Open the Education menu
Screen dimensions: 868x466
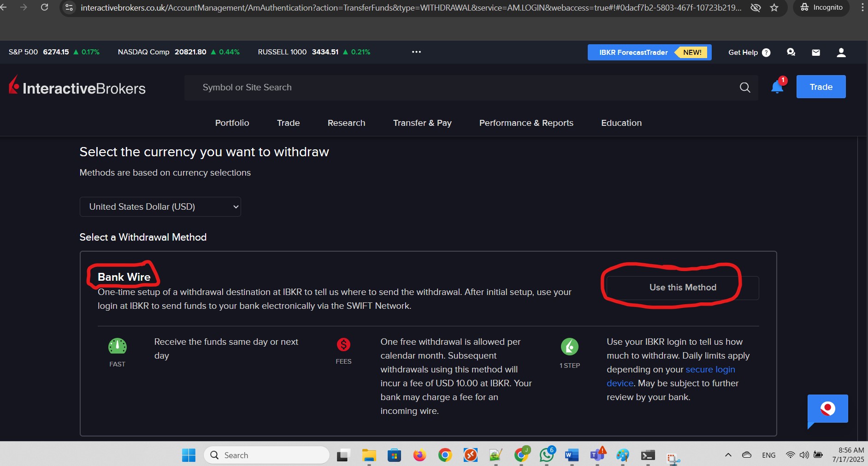pos(621,123)
